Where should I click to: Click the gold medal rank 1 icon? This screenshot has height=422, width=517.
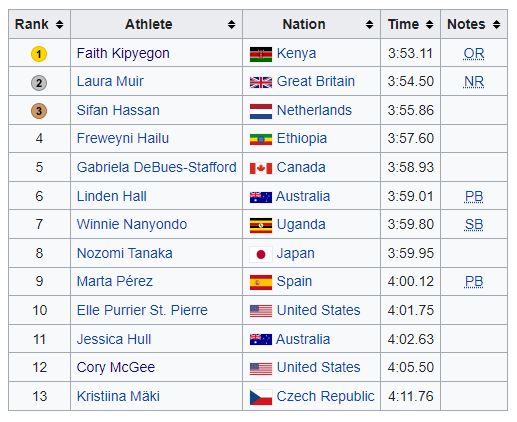[x=39, y=54]
